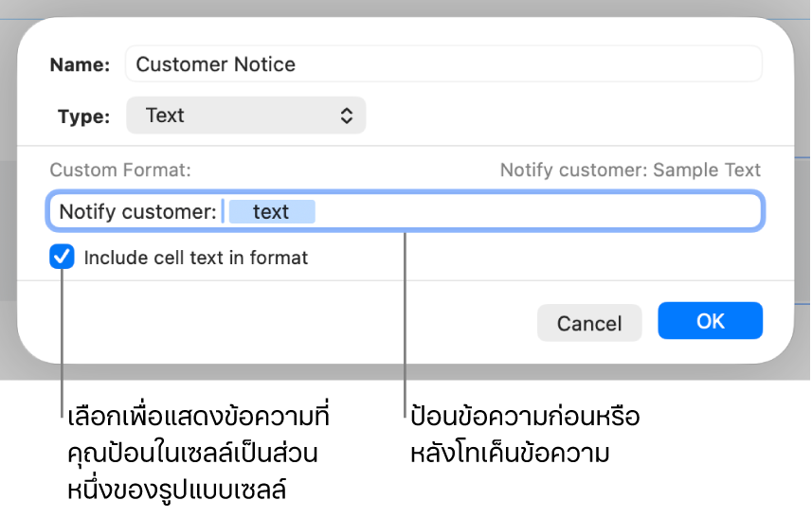Click the checkmark icon in the checkbox
812x518 pixels.
[63, 258]
